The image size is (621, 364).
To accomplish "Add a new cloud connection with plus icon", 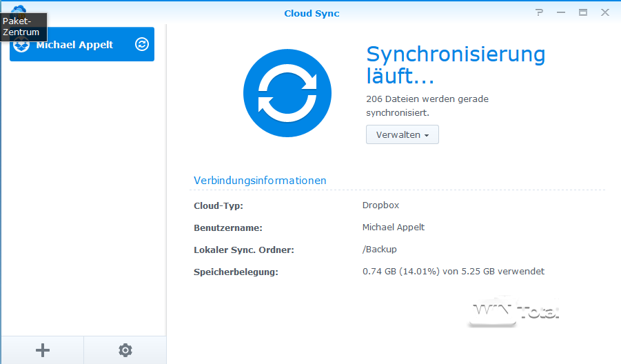I will click(42, 350).
